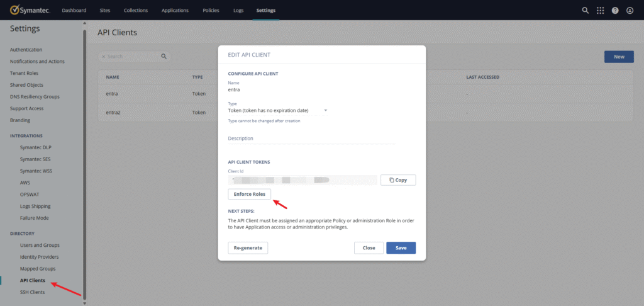Create a New API client

point(619,57)
